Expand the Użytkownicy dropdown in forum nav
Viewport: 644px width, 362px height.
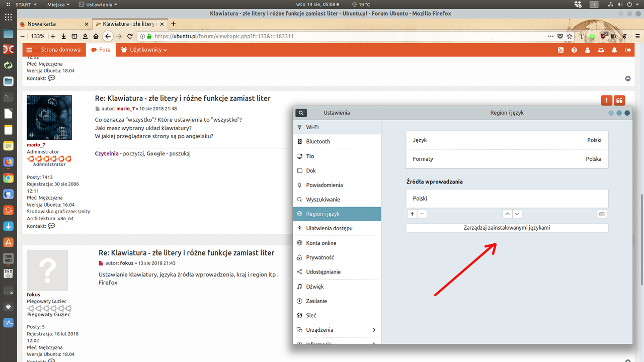(144, 50)
